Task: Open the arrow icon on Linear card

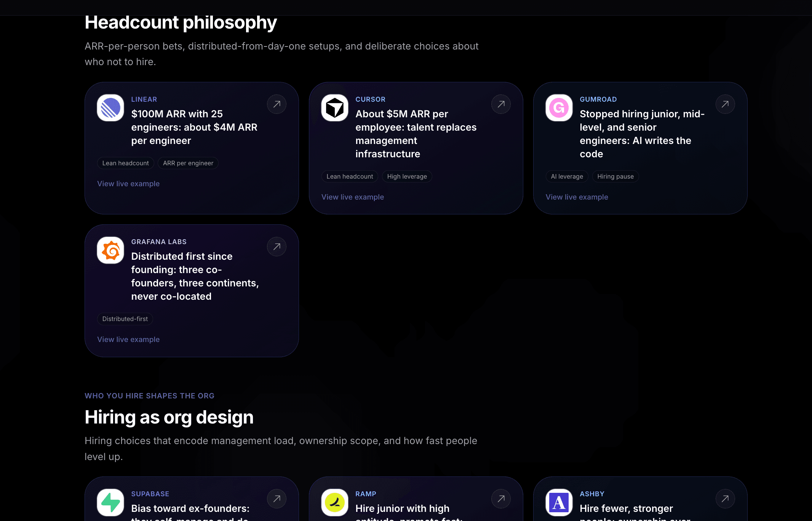Action: pyautogui.click(x=277, y=104)
